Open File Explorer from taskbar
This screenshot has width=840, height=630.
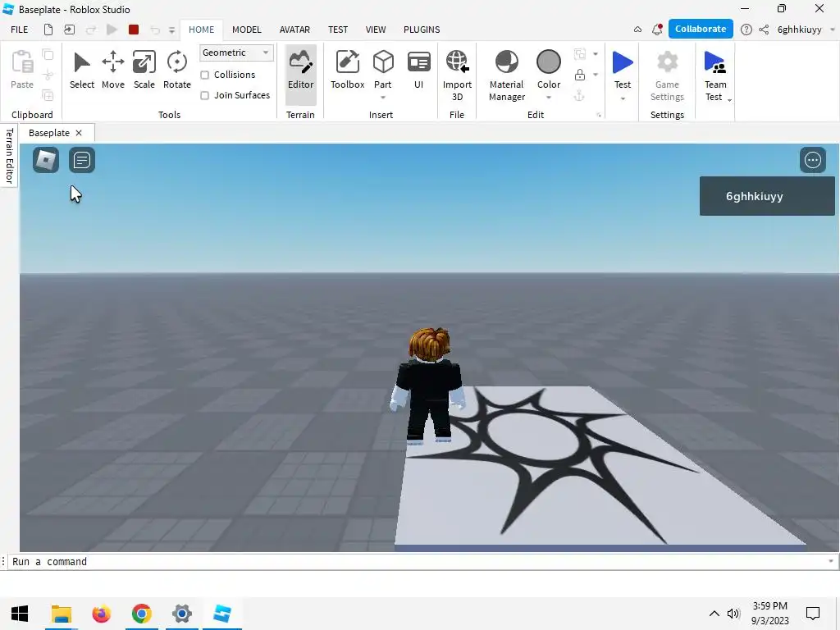point(61,614)
